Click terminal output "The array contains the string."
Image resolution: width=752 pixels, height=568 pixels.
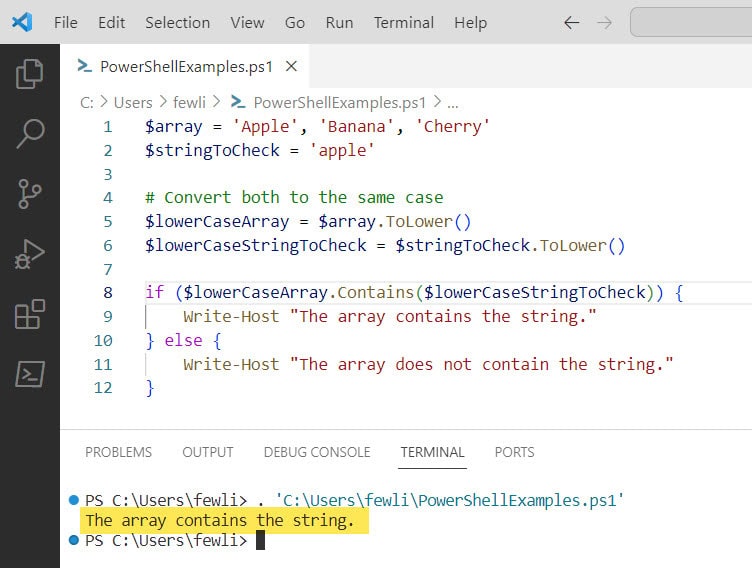tap(220, 521)
